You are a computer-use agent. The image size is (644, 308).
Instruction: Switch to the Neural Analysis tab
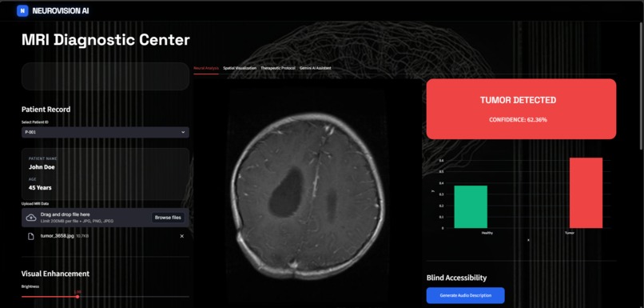[206, 68]
